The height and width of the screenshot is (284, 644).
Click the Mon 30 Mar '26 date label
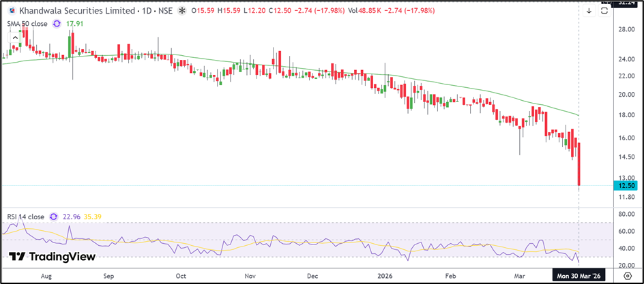click(579, 277)
